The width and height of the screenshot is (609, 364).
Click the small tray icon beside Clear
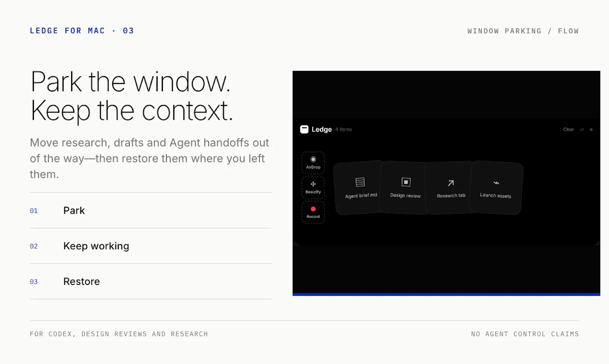(582, 130)
